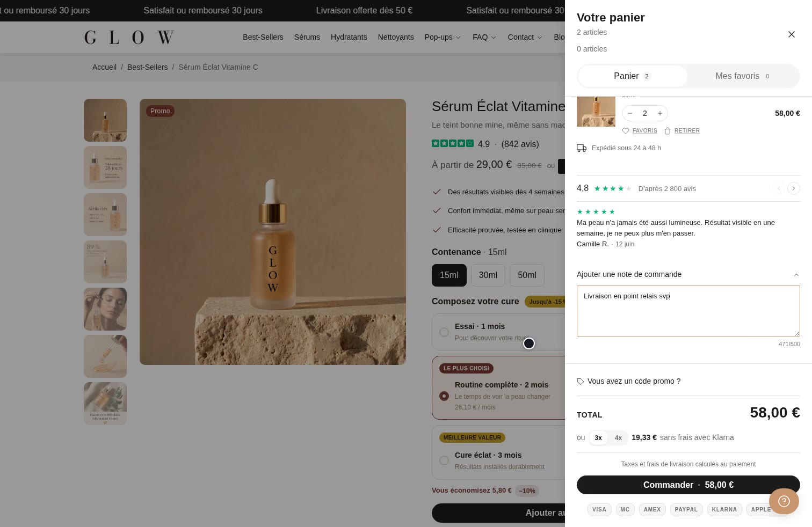Select the Routine complète 2 mois radio
The image size is (812, 527).
[444, 396]
